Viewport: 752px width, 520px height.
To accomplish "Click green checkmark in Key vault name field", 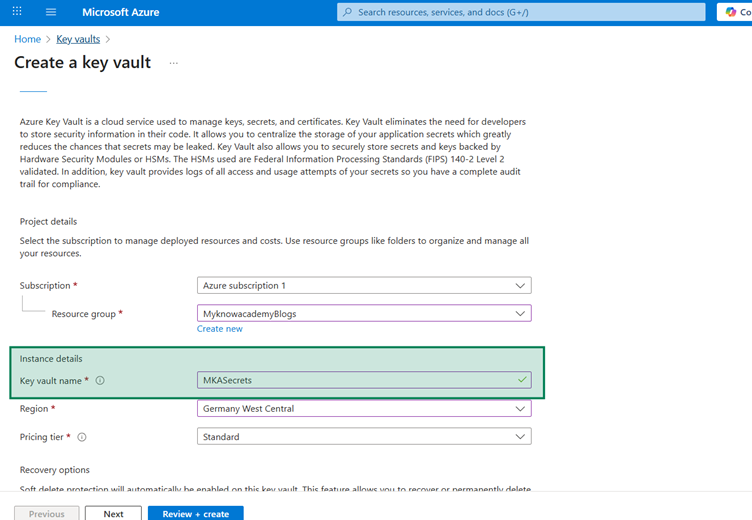I will click(521, 380).
